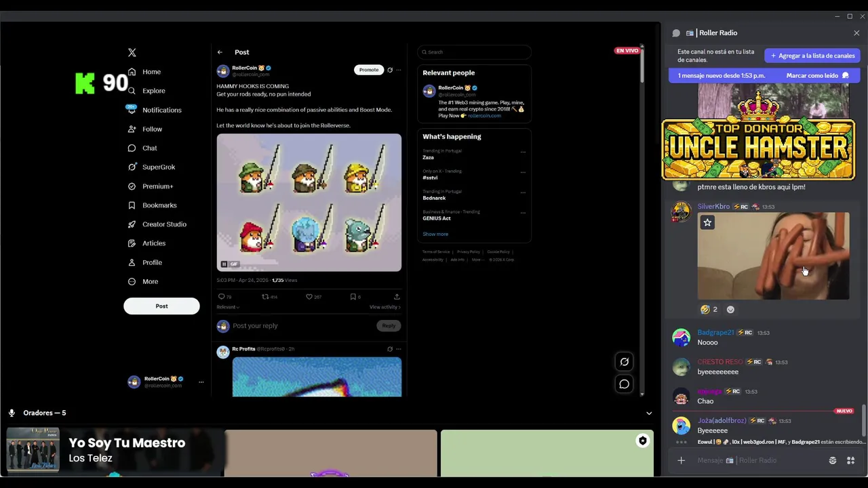Open options for GENIUS Act trend
This screenshot has width=868, height=488.
click(523, 213)
